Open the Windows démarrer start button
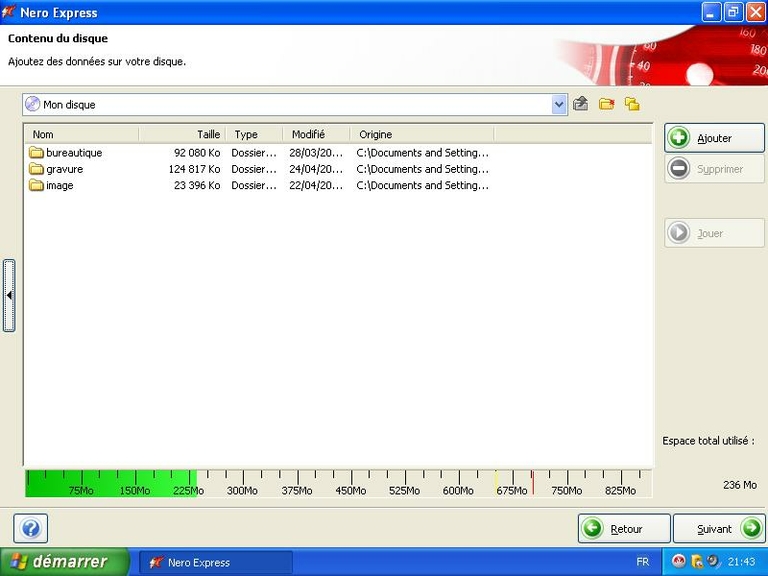Viewport: 768px width, 576px height. point(65,562)
